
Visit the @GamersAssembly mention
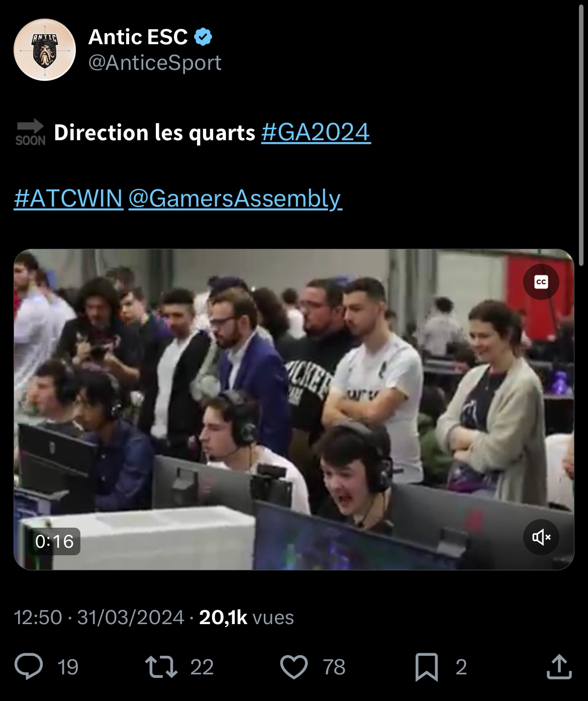coord(235,198)
